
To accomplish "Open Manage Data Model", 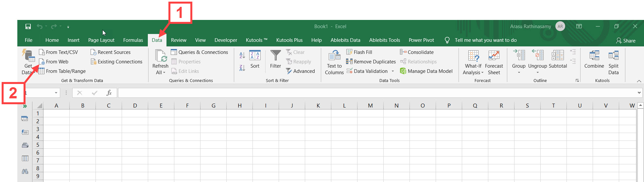I will pos(426,71).
